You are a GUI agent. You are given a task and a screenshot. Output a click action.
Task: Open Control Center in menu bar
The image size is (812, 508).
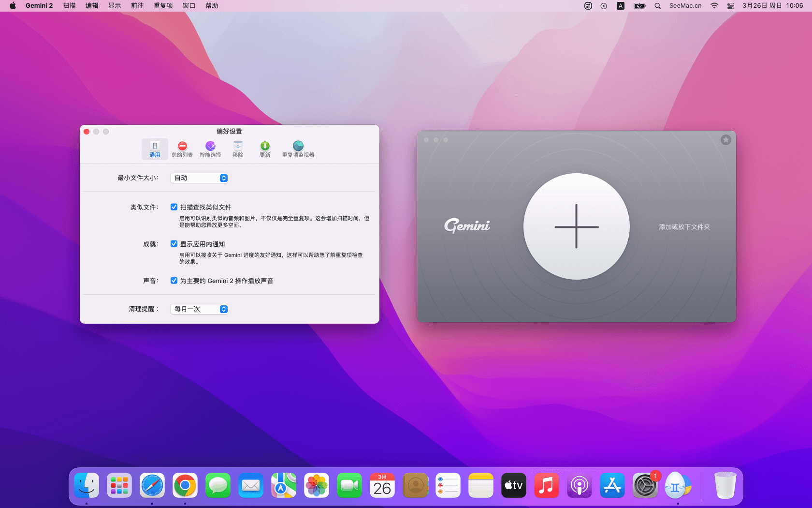[x=731, y=6]
